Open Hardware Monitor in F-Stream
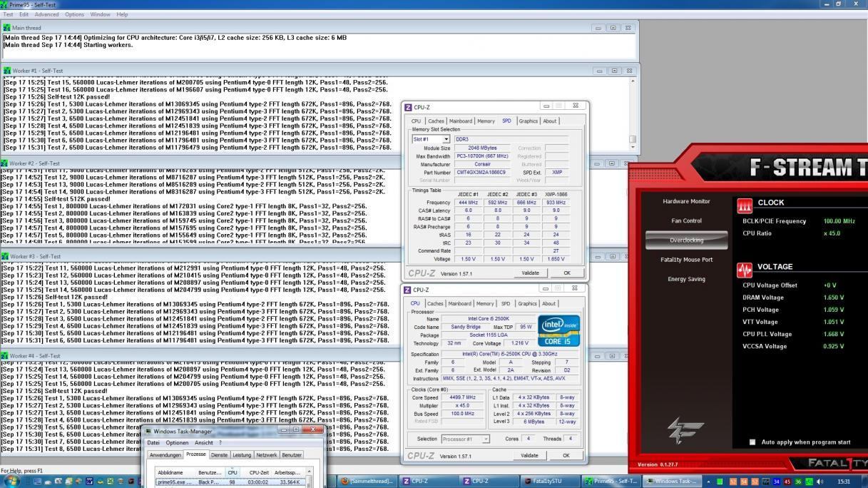 tap(686, 201)
